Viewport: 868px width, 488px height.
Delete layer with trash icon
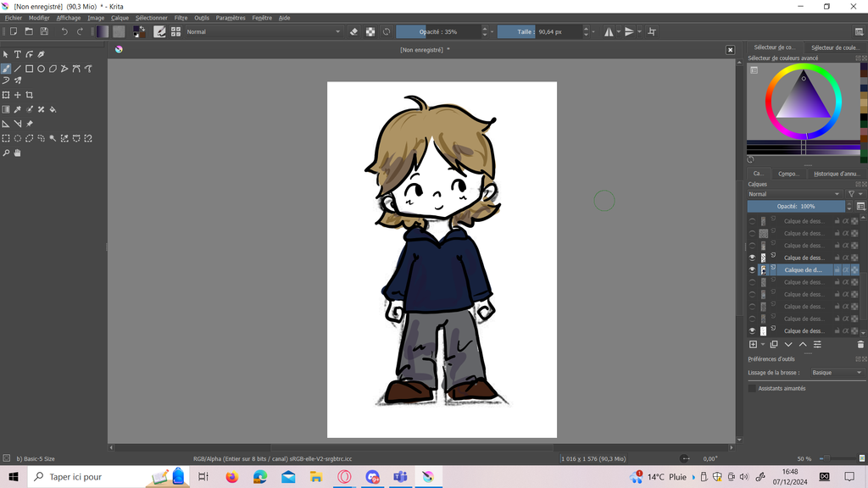click(860, 345)
